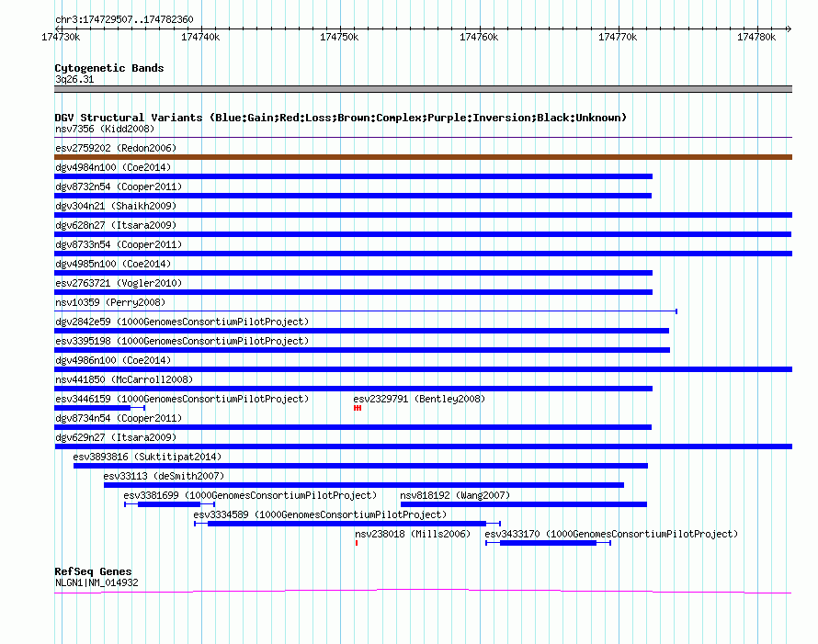Click the dgv4984n100 (Coe2014) label

point(113,167)
